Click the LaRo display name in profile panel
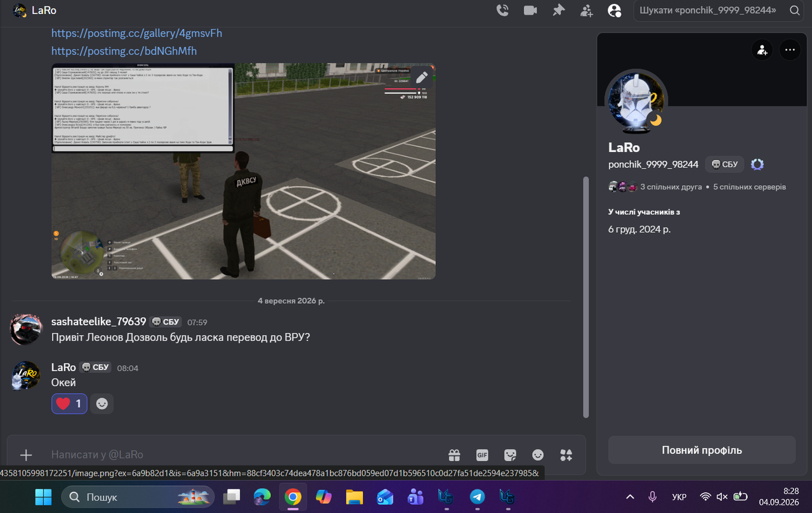The image size is (812, 513). 624,147
